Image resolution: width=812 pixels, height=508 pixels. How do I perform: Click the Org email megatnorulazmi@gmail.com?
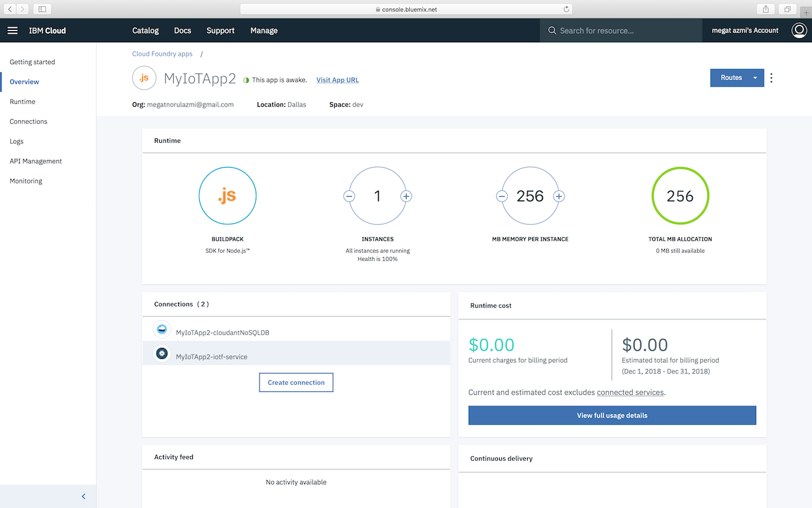[x=190, y=104]
